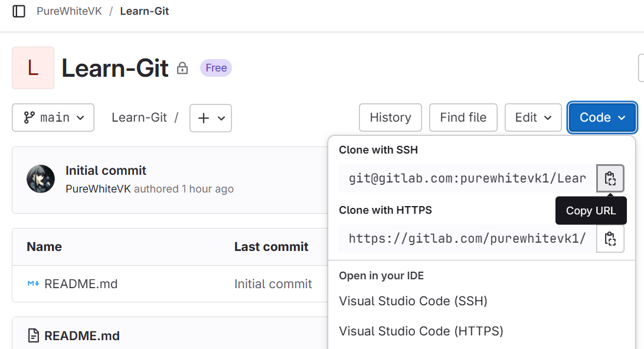
Task: Click the plus icon to add file
Action: click(x=204, y=118)
